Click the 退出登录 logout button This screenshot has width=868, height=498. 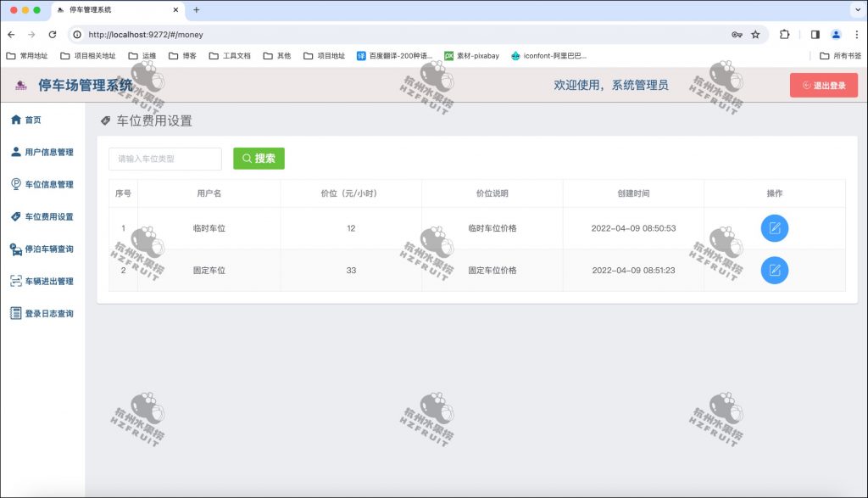[x=823, y=85]
